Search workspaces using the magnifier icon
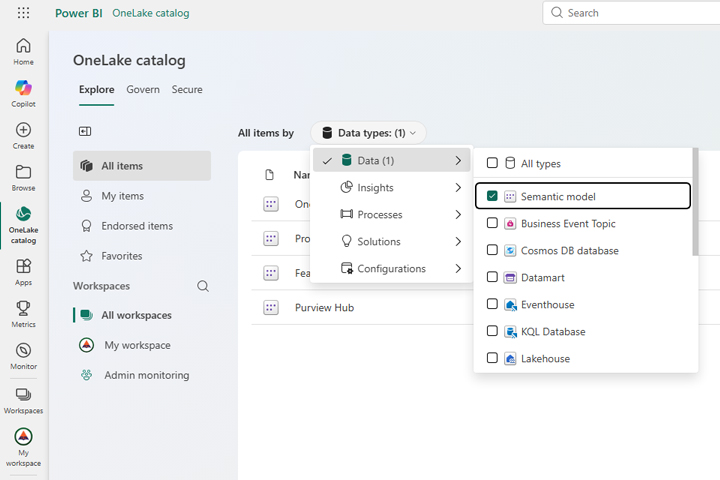This screenshot has height=480, width=720. pyautogui.click(x=203, y=286)
